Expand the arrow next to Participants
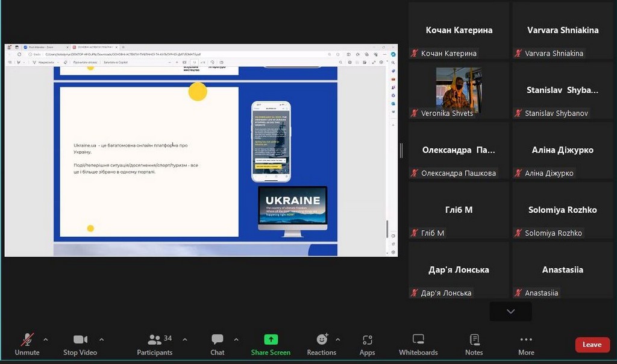617x364 pixels. click(184, 339)
